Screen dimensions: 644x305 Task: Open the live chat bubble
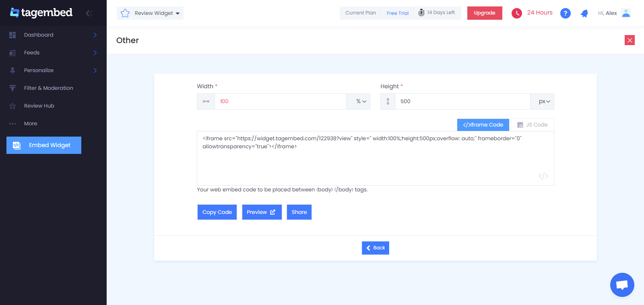[622, 285]
